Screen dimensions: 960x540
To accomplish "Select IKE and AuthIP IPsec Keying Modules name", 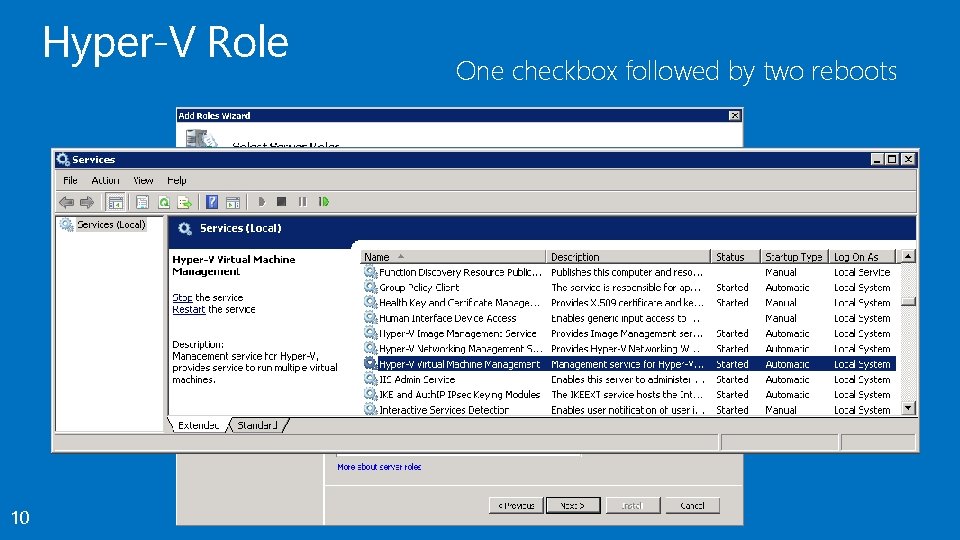I will point(459,394).
